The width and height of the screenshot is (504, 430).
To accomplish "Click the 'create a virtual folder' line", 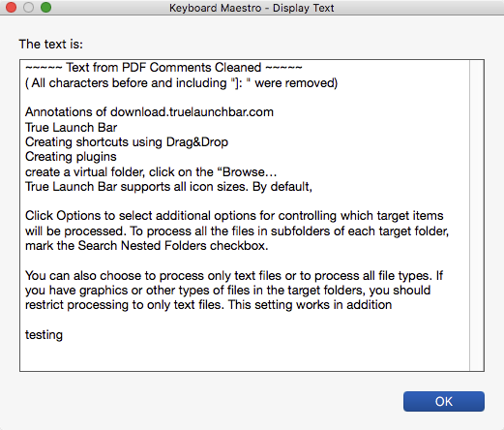I will 151,171.
